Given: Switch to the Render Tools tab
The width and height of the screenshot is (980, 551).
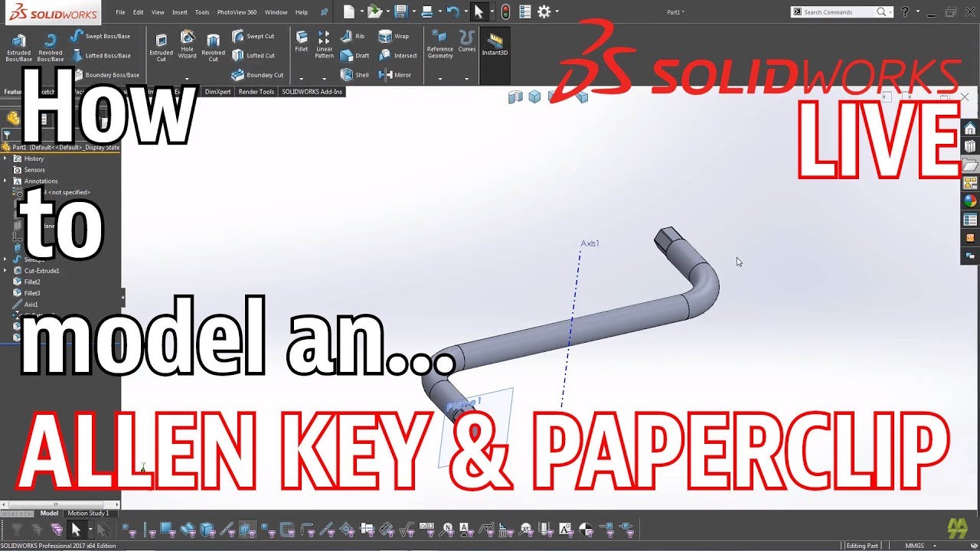Looking at the screenshot, I should [256, 92].
